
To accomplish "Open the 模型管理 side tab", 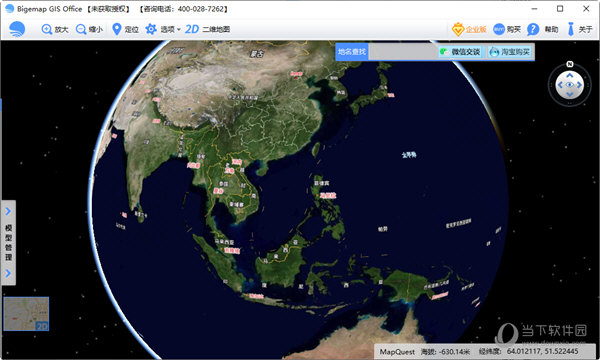I will click(8, 243).
